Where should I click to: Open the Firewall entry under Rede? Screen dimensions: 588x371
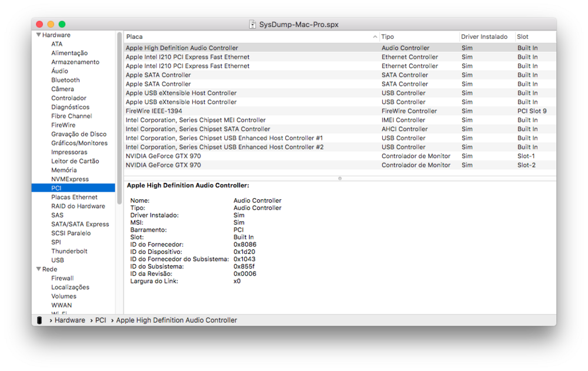point(62,278)
